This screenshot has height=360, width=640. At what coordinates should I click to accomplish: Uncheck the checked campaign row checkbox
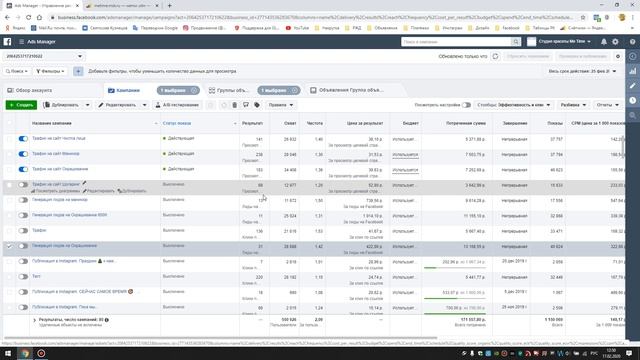pyautogui.click(x=9, y=246)
